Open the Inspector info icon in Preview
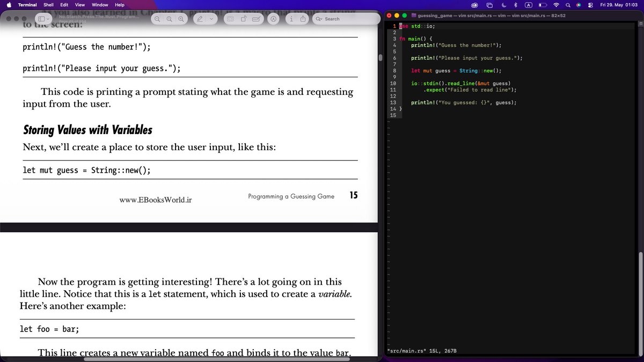Image resolution: width=644 pixels, height=362 pixels. click(x=291, y=19)
